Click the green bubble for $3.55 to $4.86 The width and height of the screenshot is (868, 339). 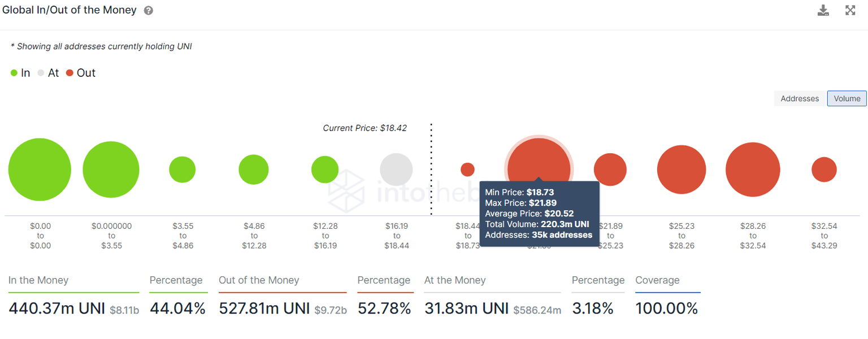[183, 169]
